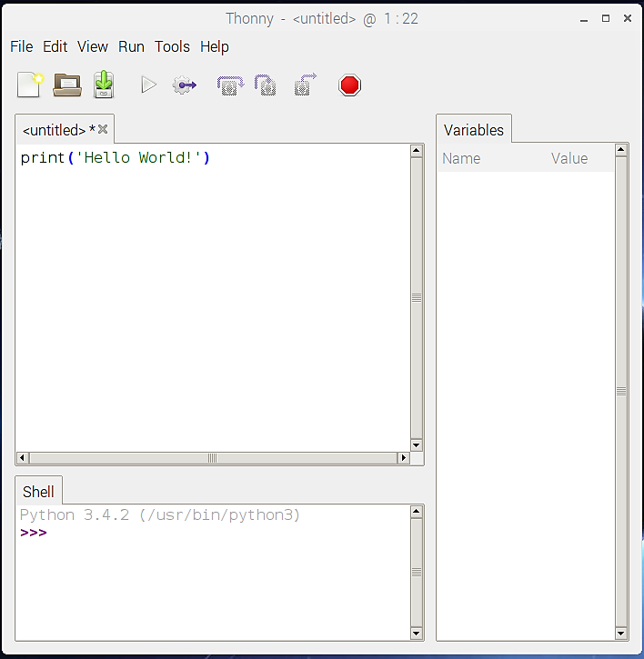This screenshot has height=659, width=644.
Task: Click the Name column header in Variables
Action: coord(461,158)
